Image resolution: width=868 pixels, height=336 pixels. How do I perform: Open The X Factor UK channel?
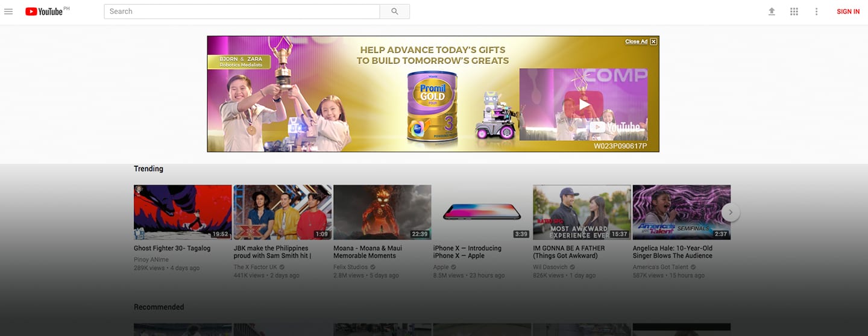pos(256,267)
